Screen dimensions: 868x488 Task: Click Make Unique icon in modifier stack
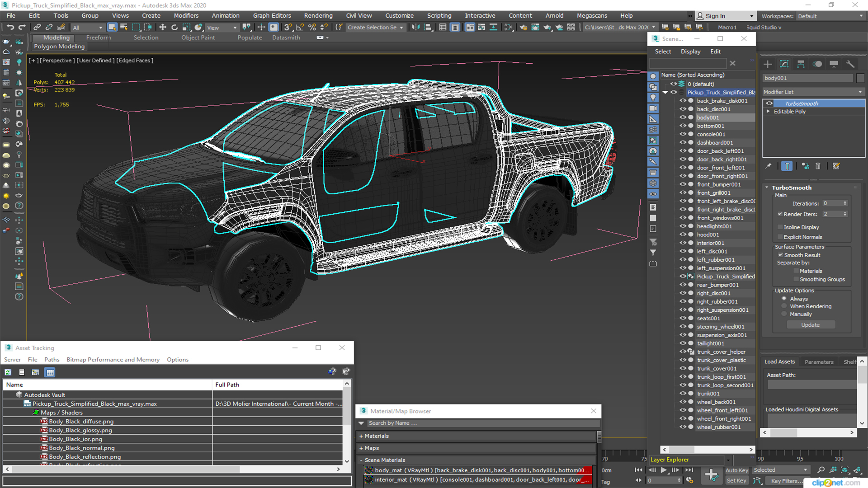pyautogui.click(x=805, y=166)
